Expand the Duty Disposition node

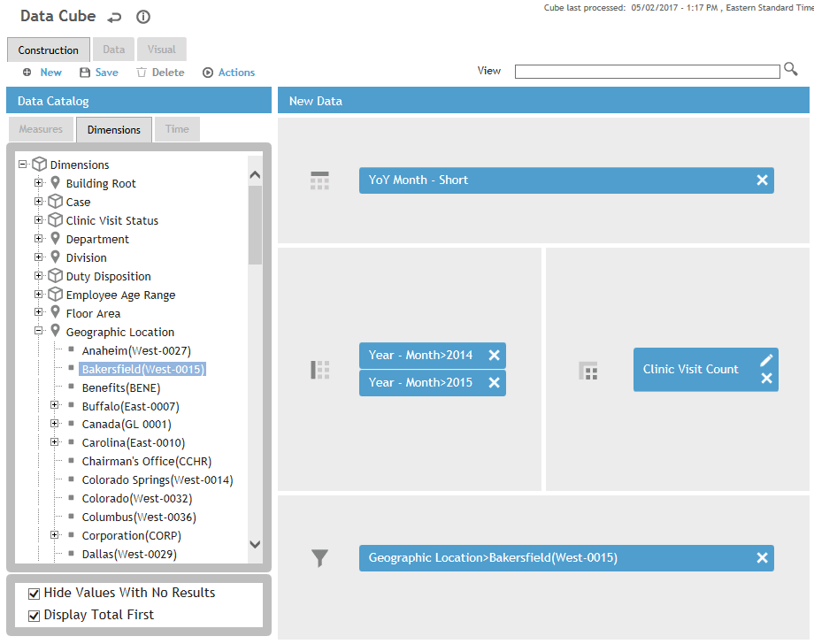click(x=38, y=275)
